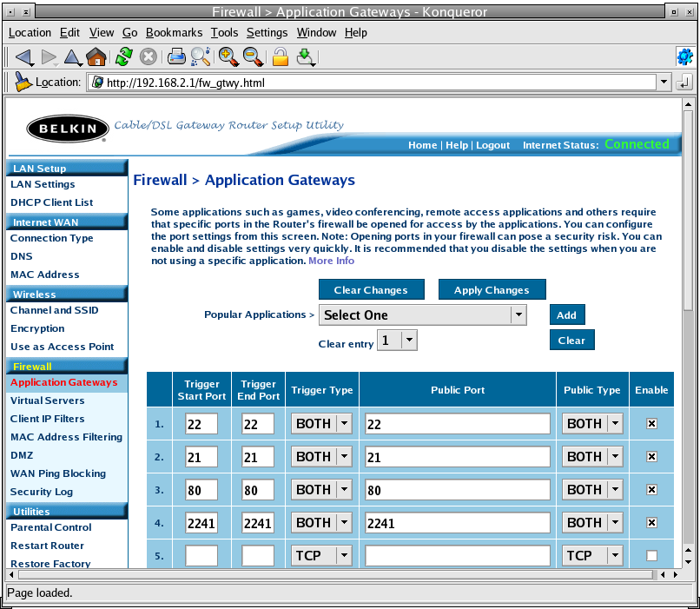Image resolution: width=700 pixels, height=609 pixels.
Task: Open Trigger Type dropdown for row 3
Action: [321, 490]
